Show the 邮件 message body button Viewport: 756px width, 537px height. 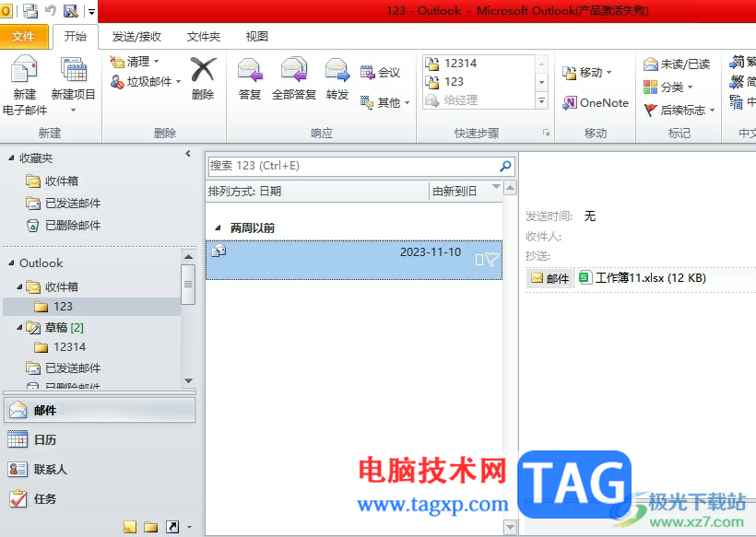pos(549,278)
